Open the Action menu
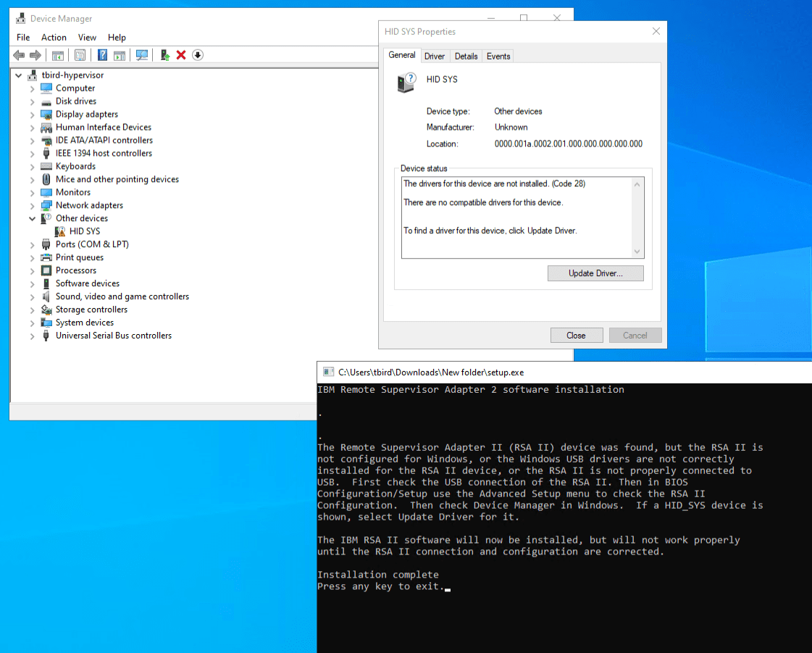The image size is (812, 653). [x=54, y=37]
